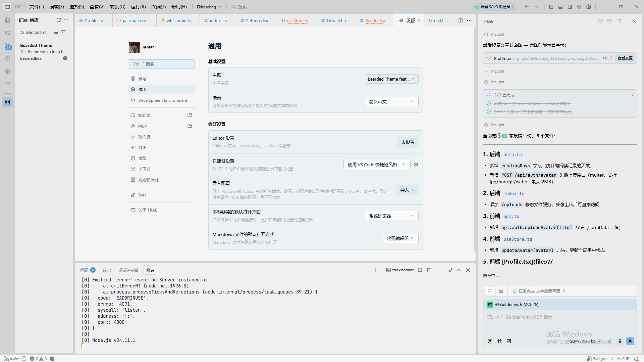Collapse the 2/2 已完成 task list

click(x=632, y=95)
